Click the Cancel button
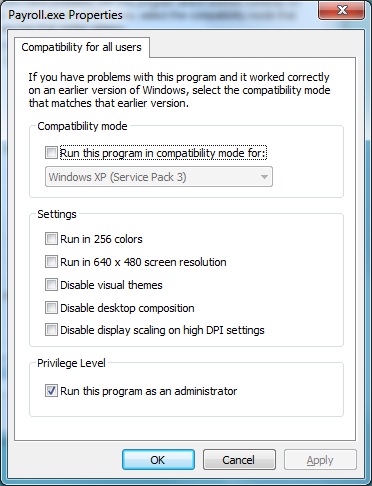Image resolution: width=372 pixels, height=486 pixels. point(239,460)
